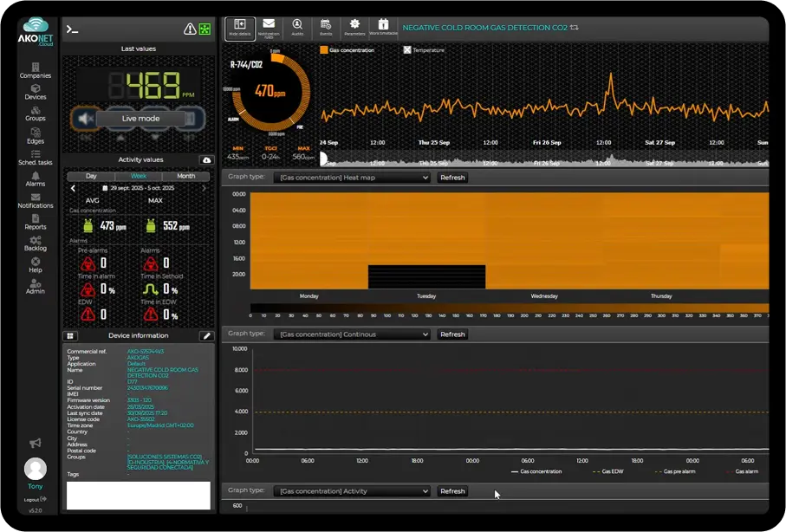
Task: Switch to the Month tab
Action: (x=185, y=175)
